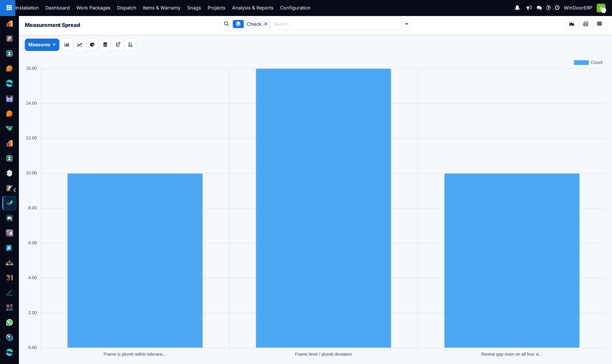Open the Work Packages menu

tap(93, 8)
